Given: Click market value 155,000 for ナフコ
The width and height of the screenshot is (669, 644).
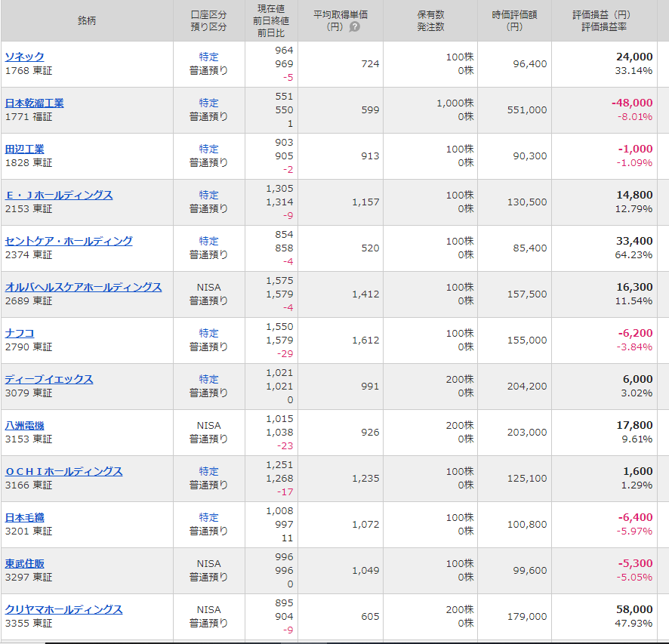Looking at the screenshot, I should pyautogui.click(x=527, y=340).
